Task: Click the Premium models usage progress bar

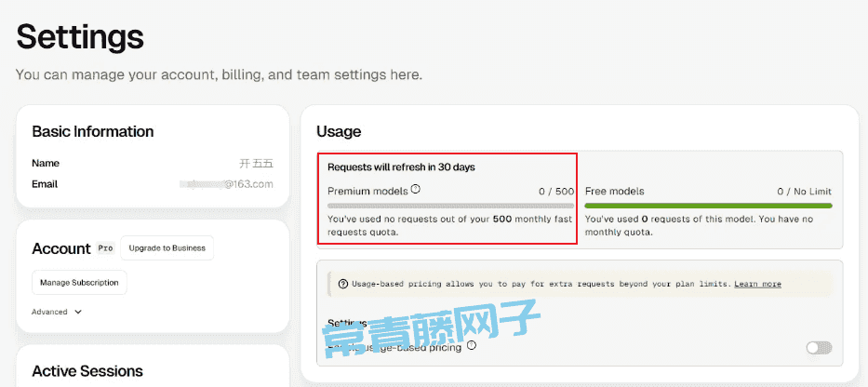Action: [450, 206]
